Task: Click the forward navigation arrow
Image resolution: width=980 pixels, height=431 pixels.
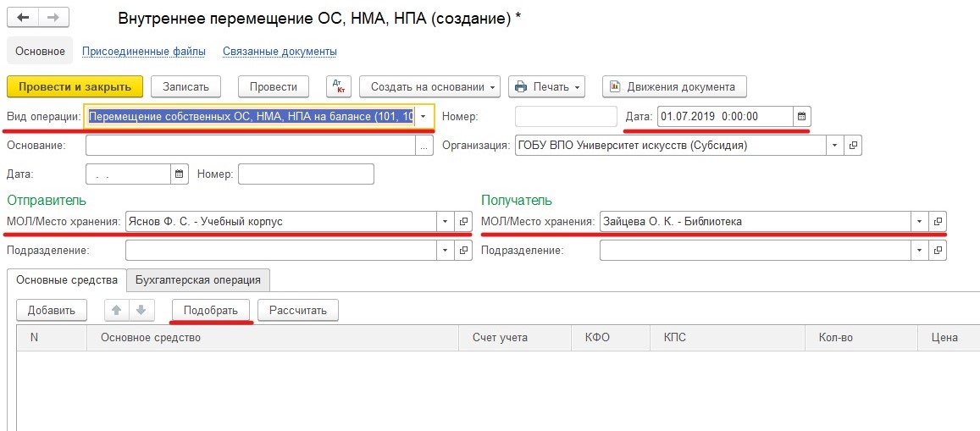Action: click(x=53, y=18)
